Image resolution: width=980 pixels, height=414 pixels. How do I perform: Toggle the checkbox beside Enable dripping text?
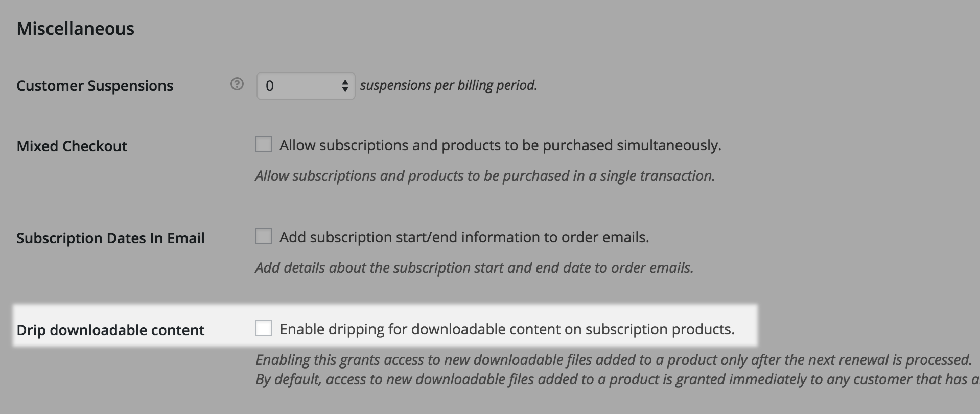coord(264,329)
